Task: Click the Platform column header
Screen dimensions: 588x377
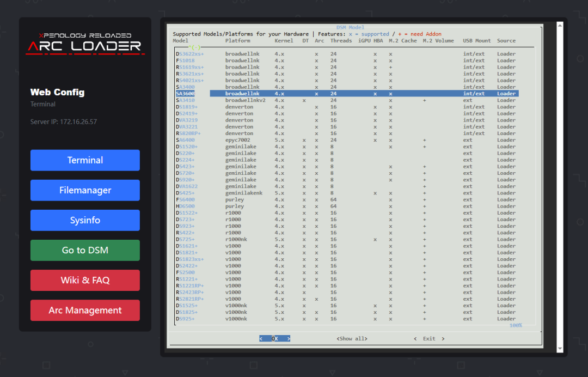Action: tap(238, 40)
